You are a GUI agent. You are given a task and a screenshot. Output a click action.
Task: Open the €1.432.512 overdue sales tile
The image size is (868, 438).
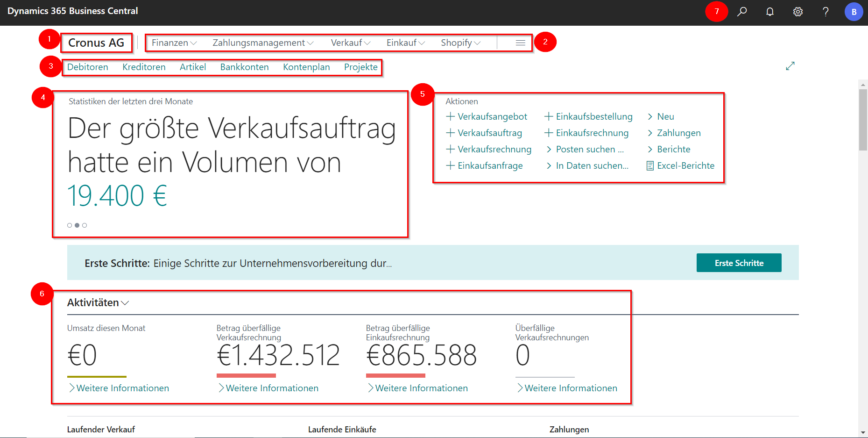pos(278,355)
